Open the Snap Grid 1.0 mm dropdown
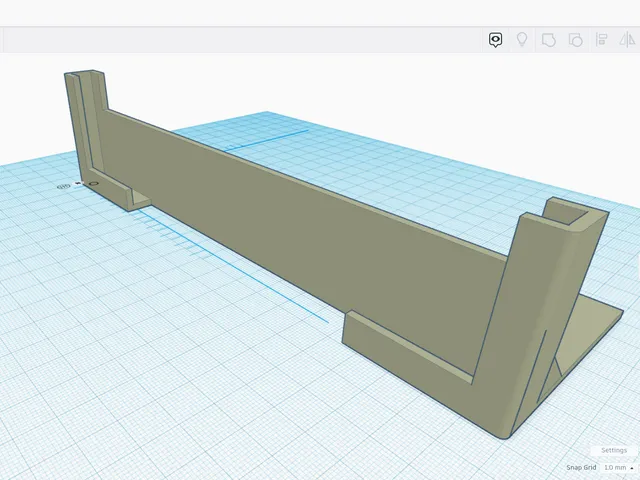This screenshot has width=640, height=480. 619,467
